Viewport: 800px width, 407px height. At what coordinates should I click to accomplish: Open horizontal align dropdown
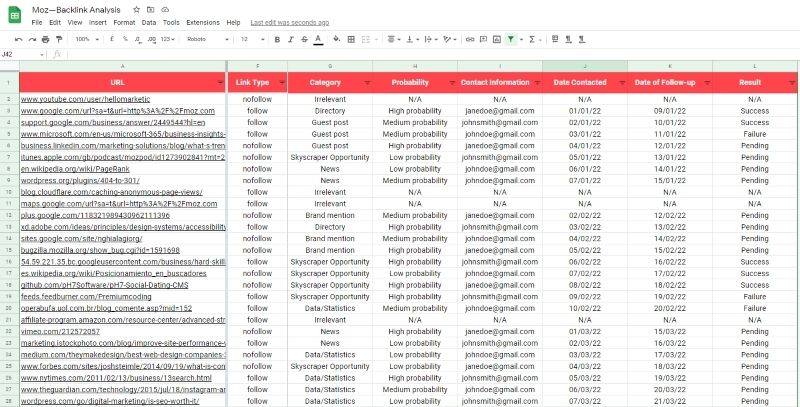(x=393, y=39)
